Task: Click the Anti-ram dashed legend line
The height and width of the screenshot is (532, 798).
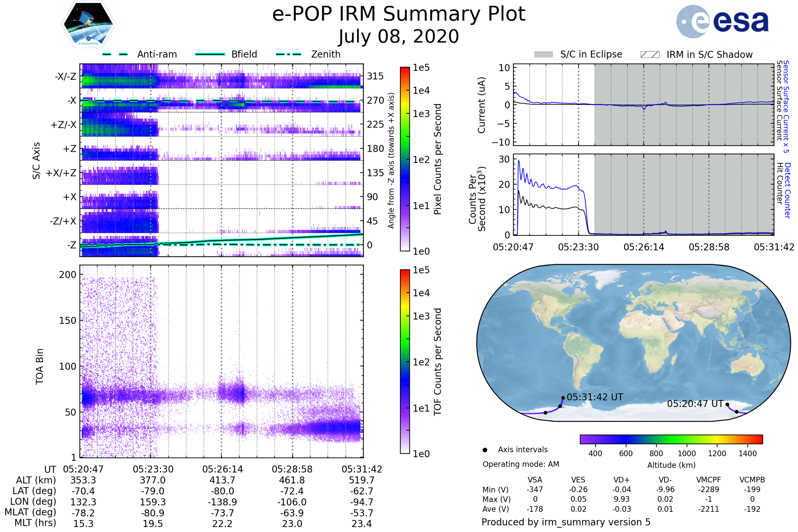Action: tap(115, 54)
